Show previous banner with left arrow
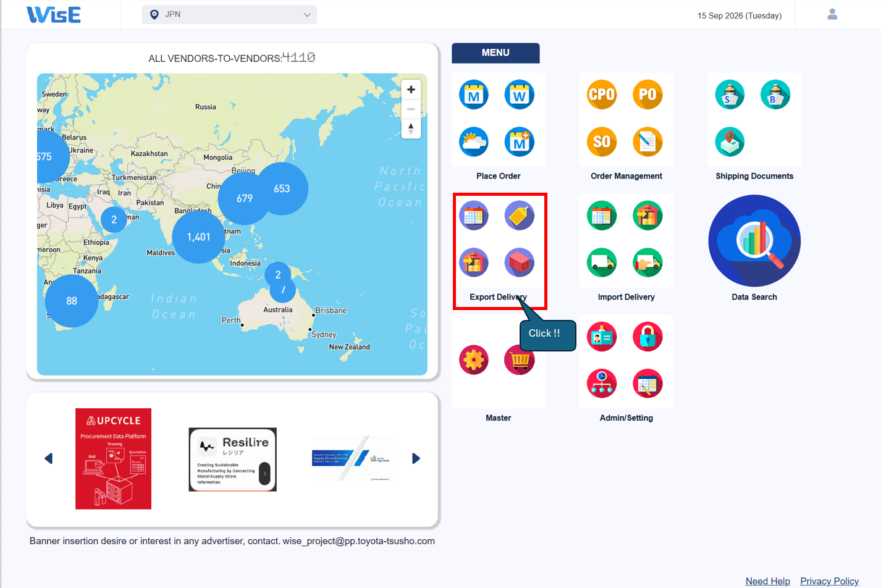The height and width of the screenshot is (588, 881). click(x=49, y=458)
